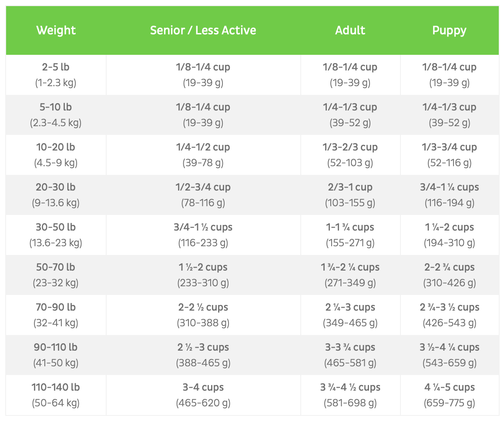504x422 pixels.
Task: Click Senior 2-2 ½ cups cell
Action: click(x=203, y=315)
